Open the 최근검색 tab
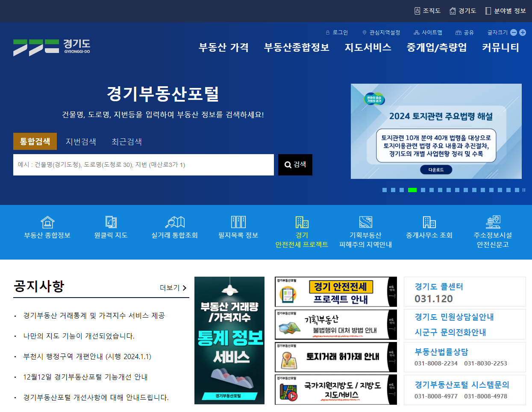The height and width of the screenshot is (412, 532). pyautogui.click(x=126, y=141)
